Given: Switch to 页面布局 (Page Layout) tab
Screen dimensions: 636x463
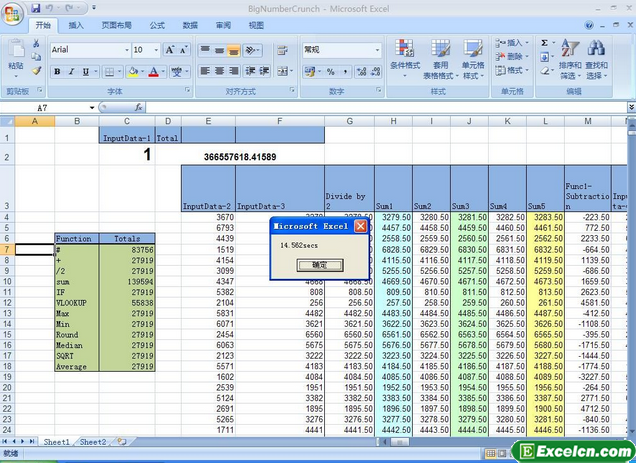Looking at the screenshot, I should point(116,25).
